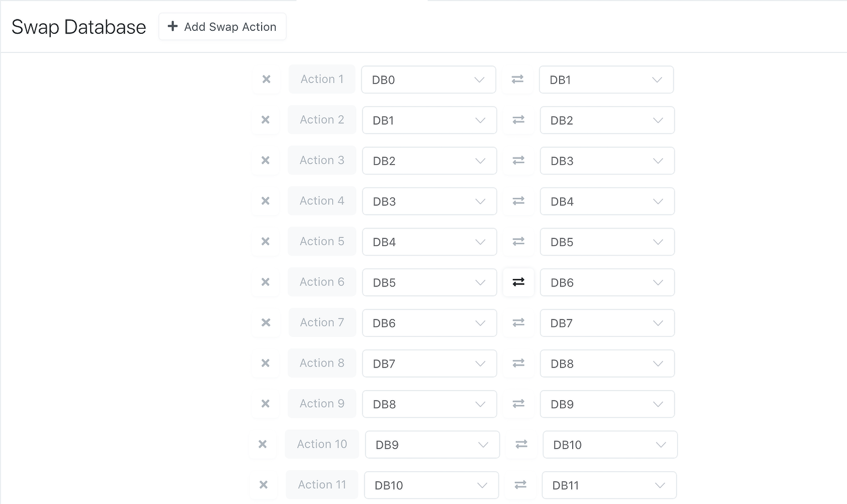Remove Action 10 with its X icon
Viewport: 847px width, 504px height.
(262, 445)
